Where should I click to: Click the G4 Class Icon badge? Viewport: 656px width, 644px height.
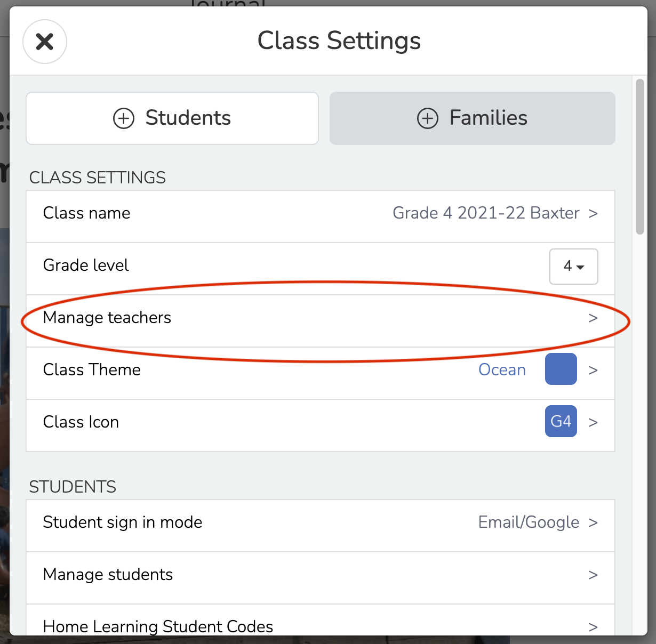561,421
